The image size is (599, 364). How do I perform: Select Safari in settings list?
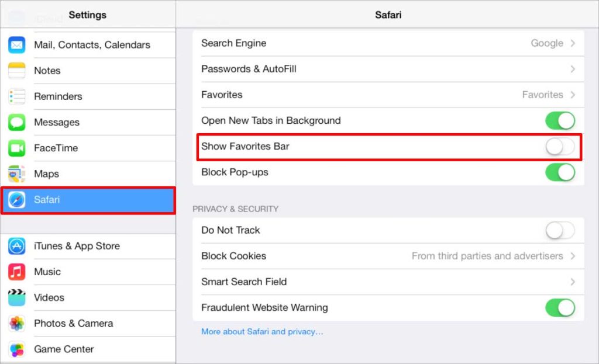(88, 200)
